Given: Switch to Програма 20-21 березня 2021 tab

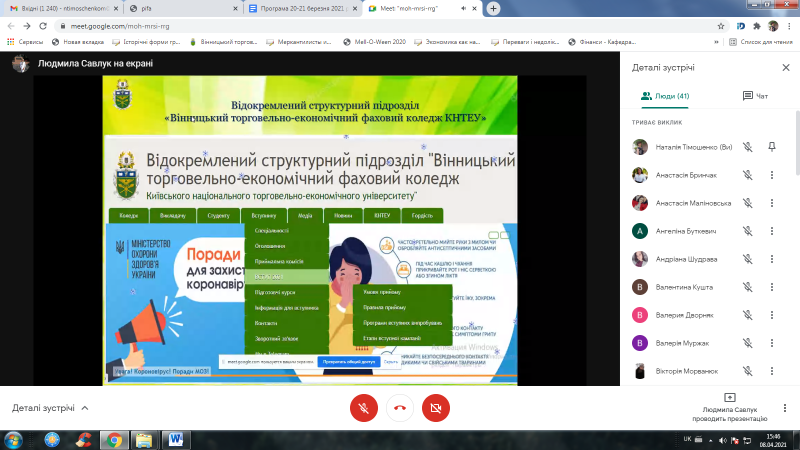Looking at the screenshot, I should [x=303, y=9].
